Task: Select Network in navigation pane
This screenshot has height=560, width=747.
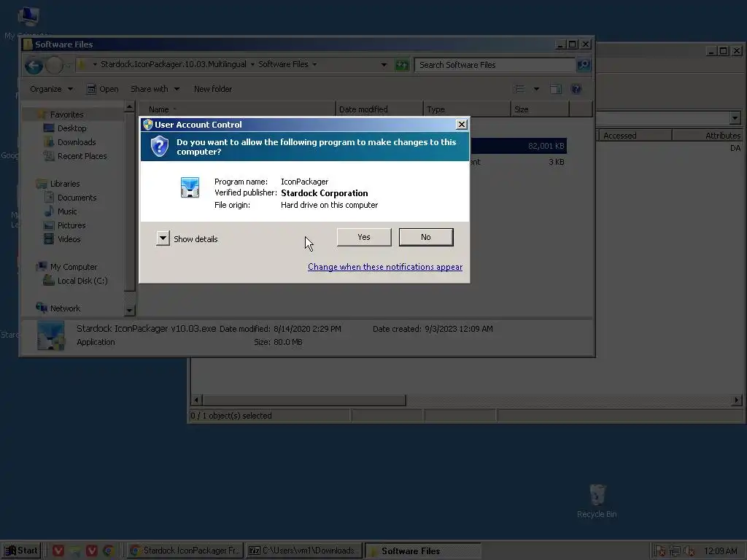Action: 65,308
